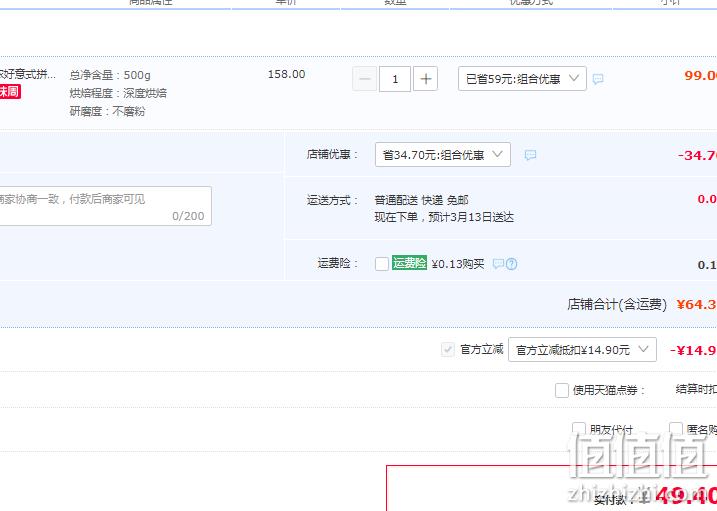This screenshot has height=511, width=717.
Task: Click the ¥0.13购买 text
Action: pos(458,264)
